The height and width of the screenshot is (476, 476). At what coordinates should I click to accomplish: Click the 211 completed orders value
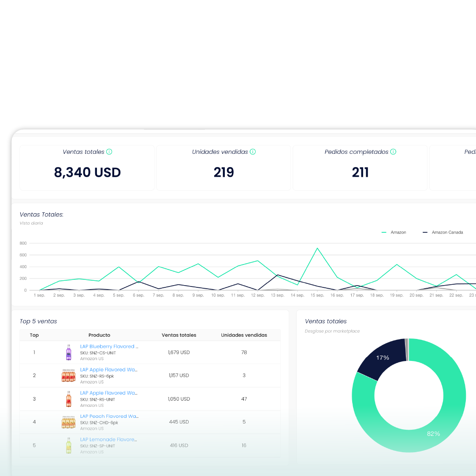[361, 172]
